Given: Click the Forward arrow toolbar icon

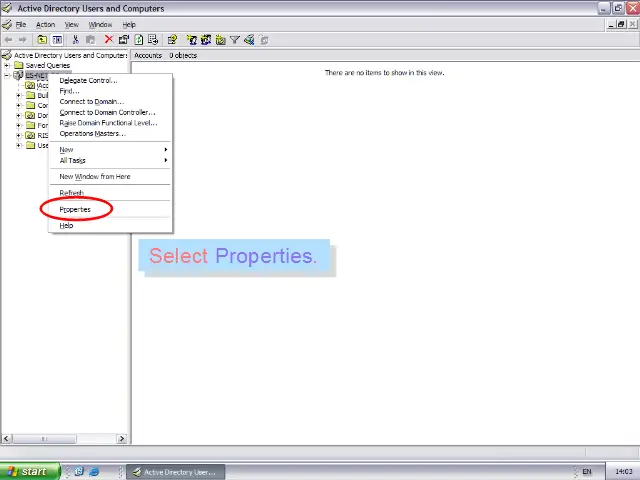Looking at the screenshot, I should click(x=22, y=40).
